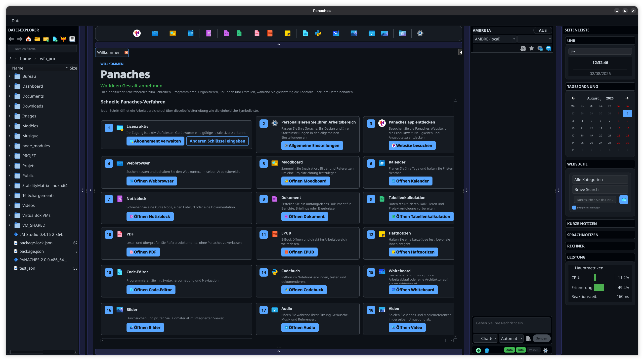Create new file in file explorer

55,39
